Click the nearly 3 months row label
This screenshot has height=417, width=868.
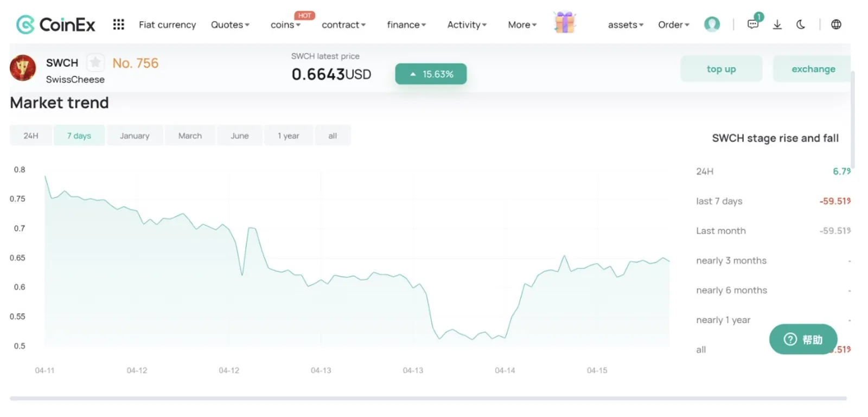(731, 261)
